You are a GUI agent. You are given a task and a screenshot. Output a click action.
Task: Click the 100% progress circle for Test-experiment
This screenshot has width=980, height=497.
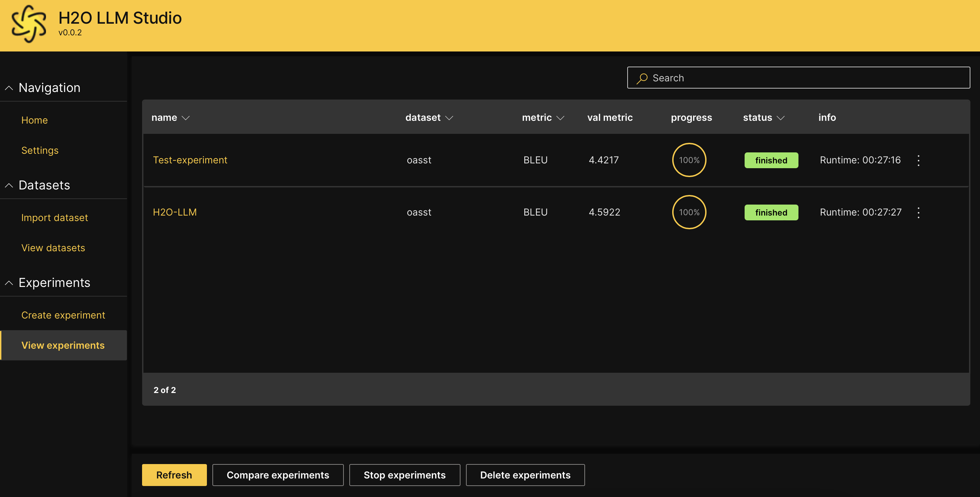tap(689, 160)
